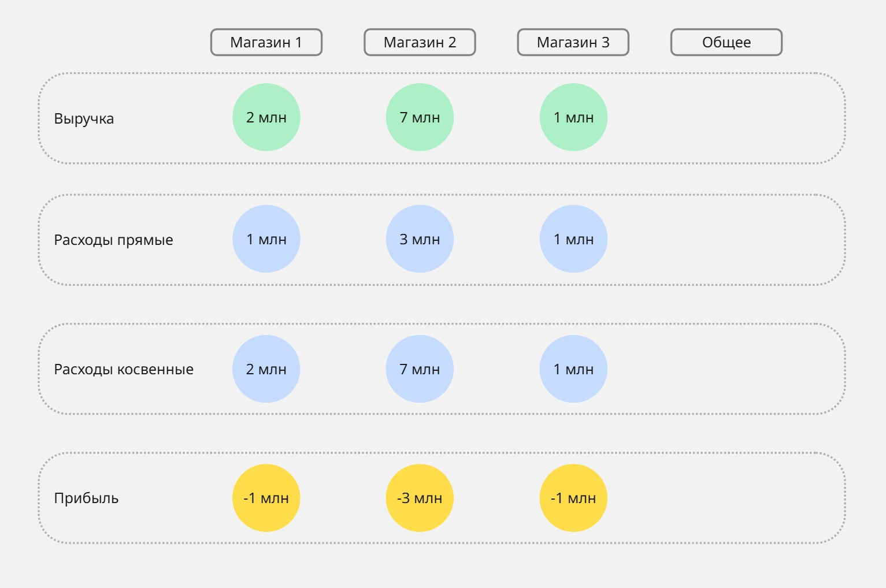Click the Магазин 1 header box

(x=266, y=42)
